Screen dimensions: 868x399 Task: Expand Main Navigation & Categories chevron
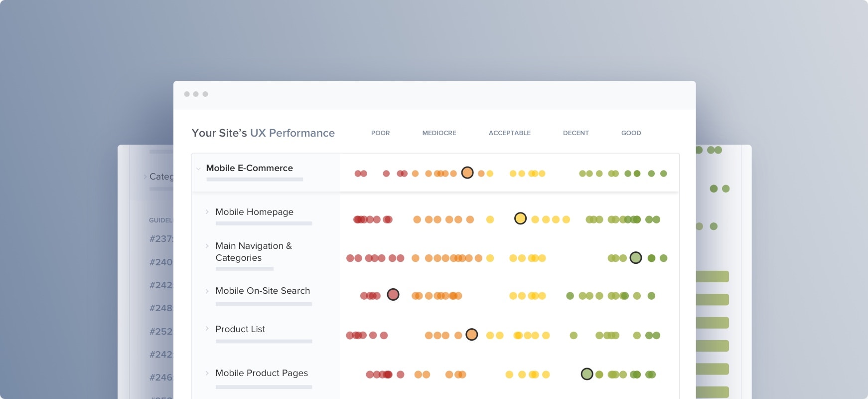207,246
